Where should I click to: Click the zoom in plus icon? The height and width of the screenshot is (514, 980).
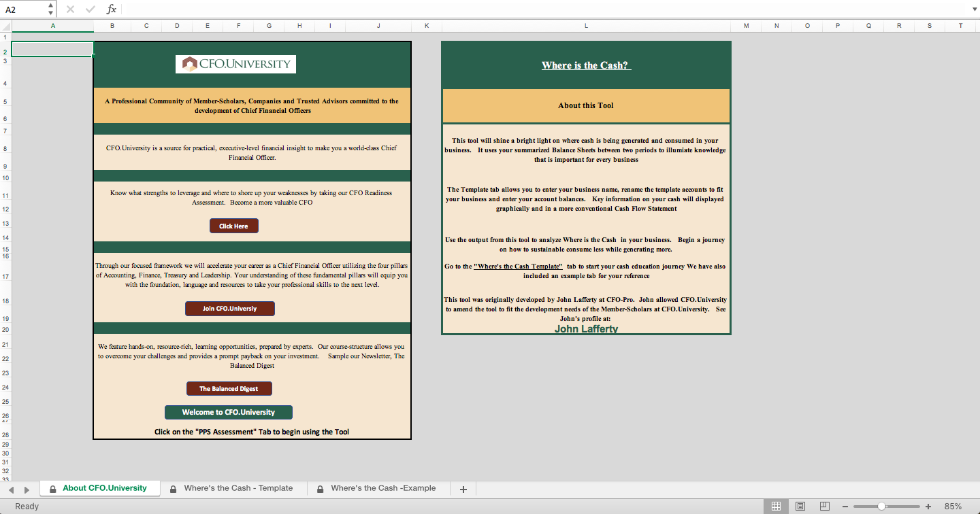pos(928,507)
